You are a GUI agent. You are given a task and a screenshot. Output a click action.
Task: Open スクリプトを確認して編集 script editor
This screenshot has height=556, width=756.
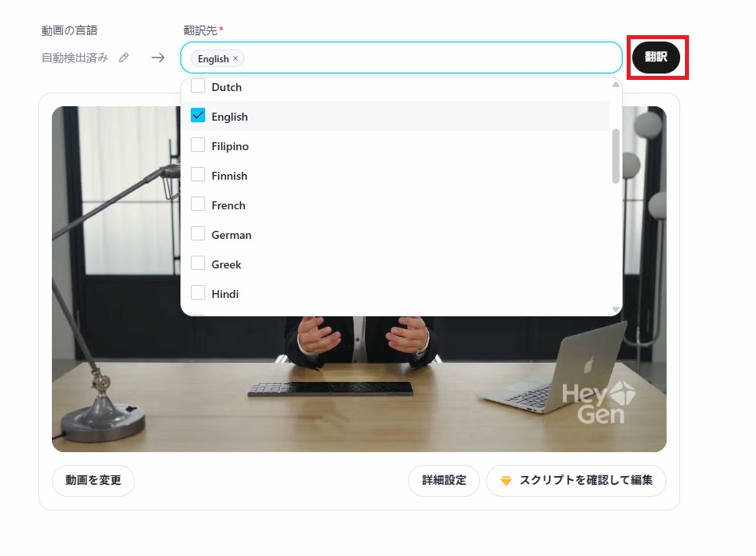[576, 480]
